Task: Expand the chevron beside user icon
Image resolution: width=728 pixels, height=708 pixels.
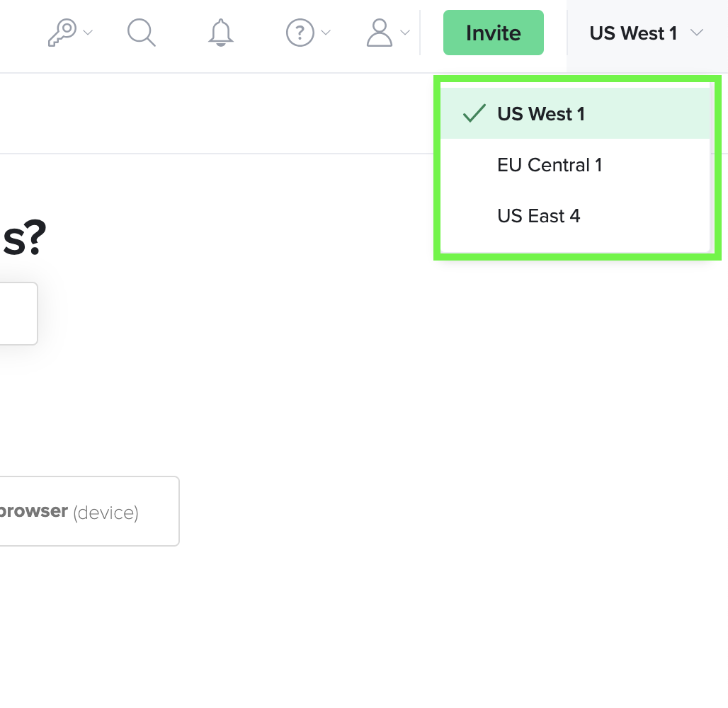Action: [x=405, y=33]
